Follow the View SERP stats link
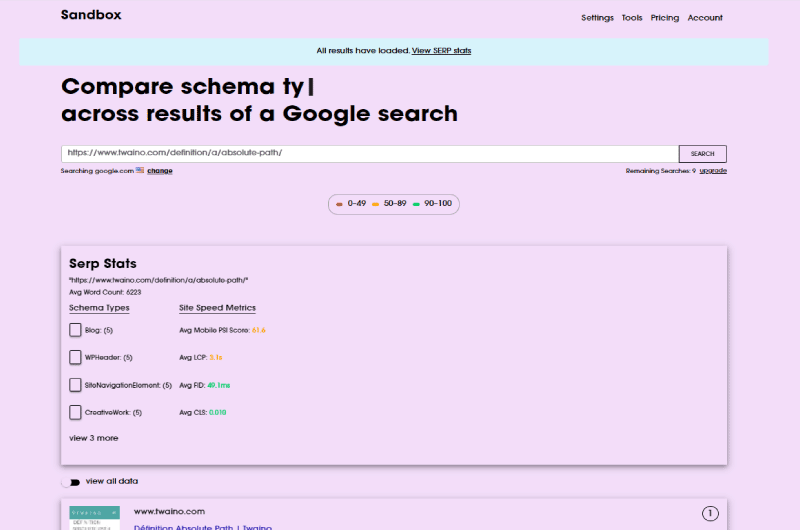The image size is (800, 530). tap(441, 51)
